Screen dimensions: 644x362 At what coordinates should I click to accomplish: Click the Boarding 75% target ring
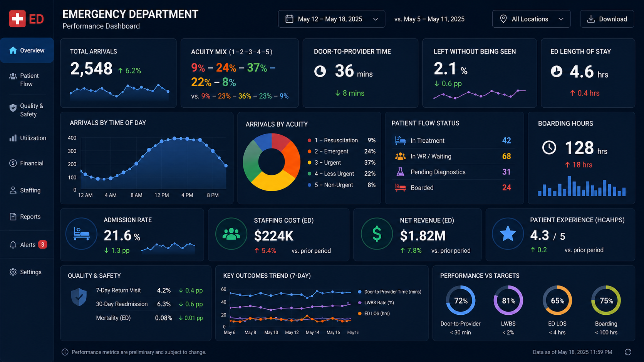click(x=606, y=300)
